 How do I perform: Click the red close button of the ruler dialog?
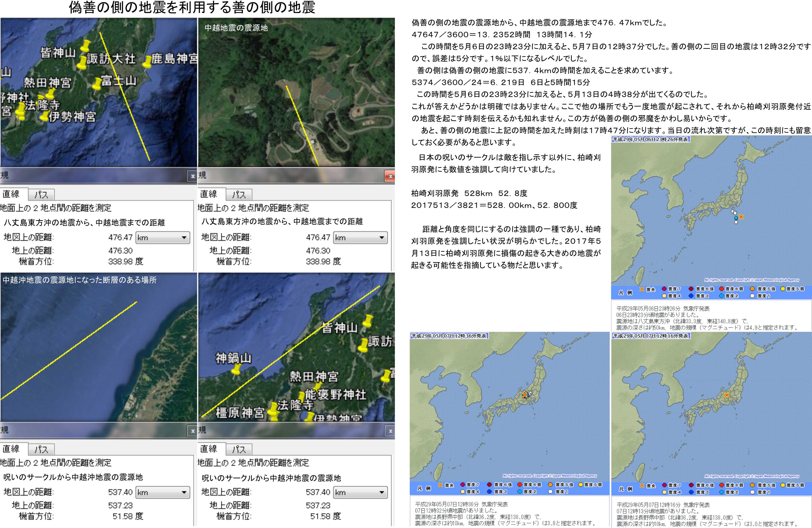point(390,176)
